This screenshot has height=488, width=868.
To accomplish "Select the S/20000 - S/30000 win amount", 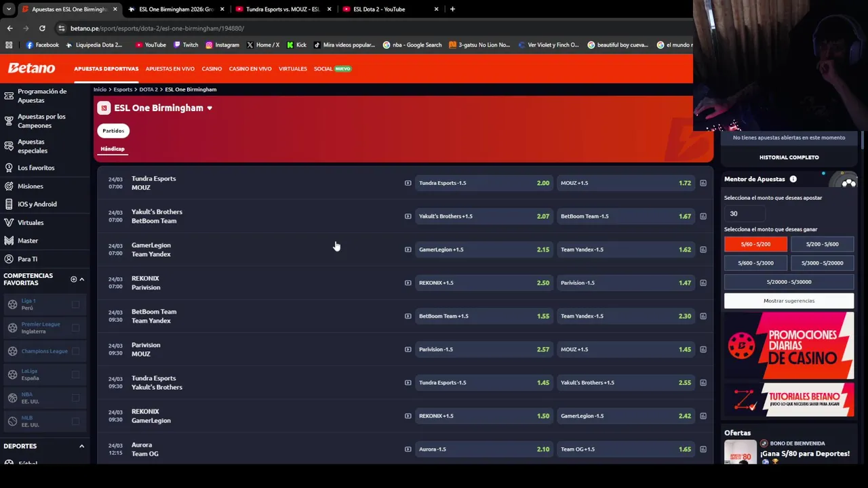I will (789, 282).
